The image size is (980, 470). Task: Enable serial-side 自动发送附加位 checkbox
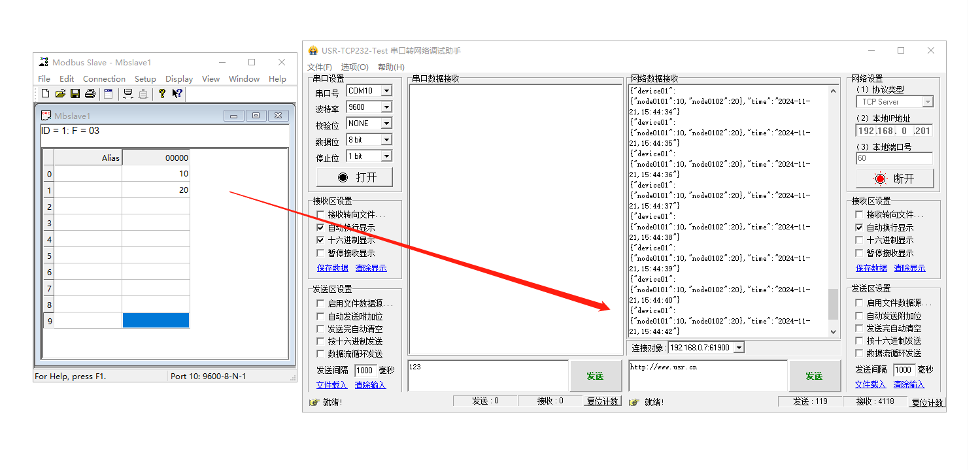pyautogui.click(x=320, y=316)
